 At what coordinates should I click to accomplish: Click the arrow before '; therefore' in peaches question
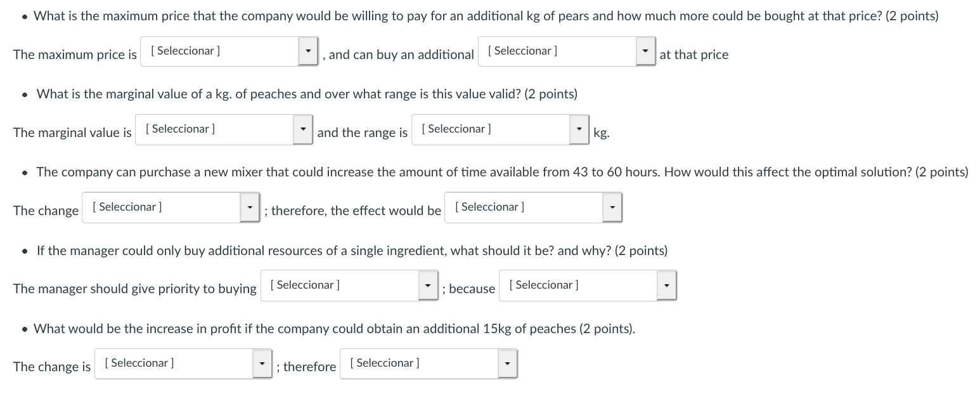click(x=262, y=364)
